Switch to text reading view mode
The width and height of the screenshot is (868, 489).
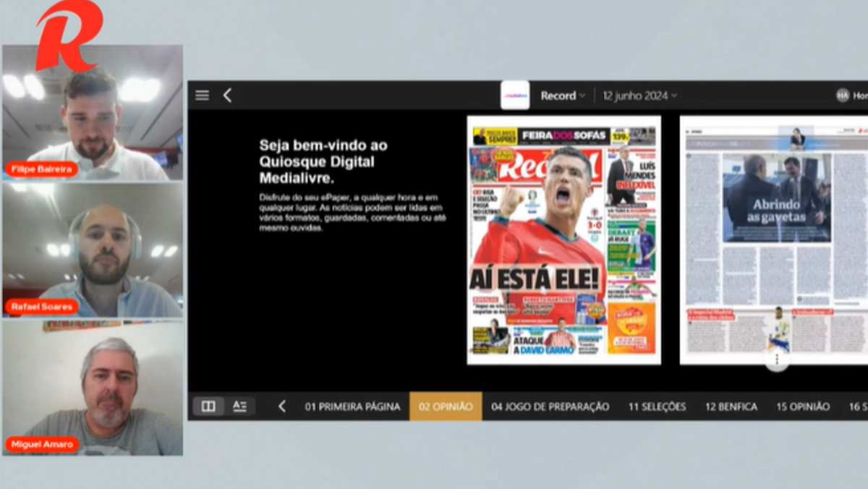240,407
